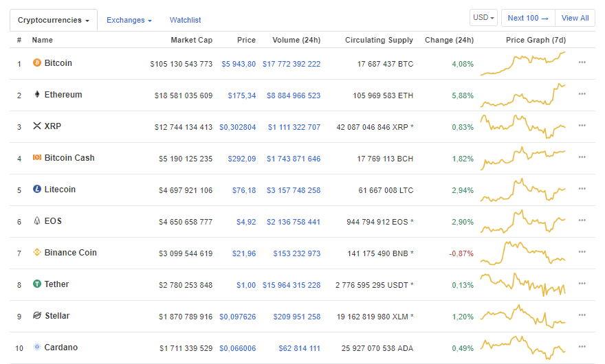Click the XRP price $0,302804

(238, 127)
